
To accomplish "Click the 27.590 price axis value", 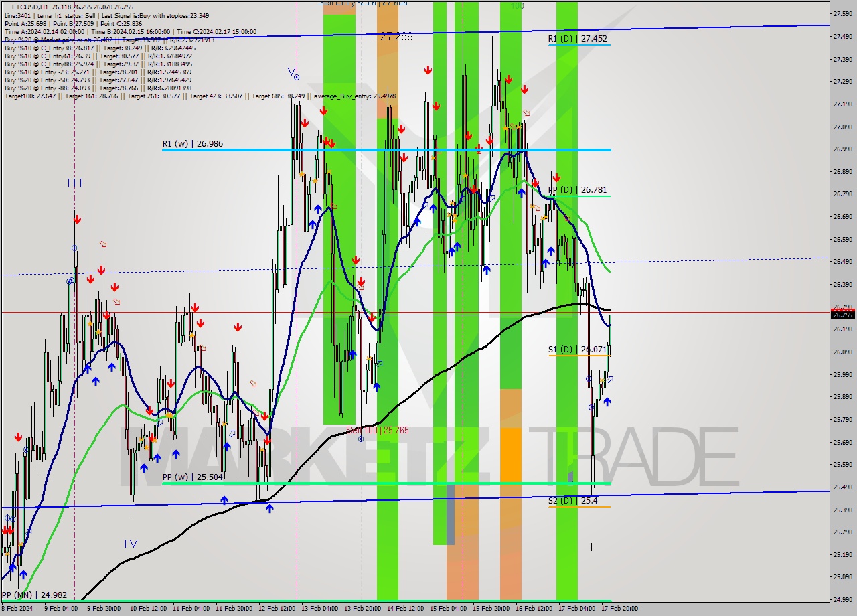I will coord(843,13).
